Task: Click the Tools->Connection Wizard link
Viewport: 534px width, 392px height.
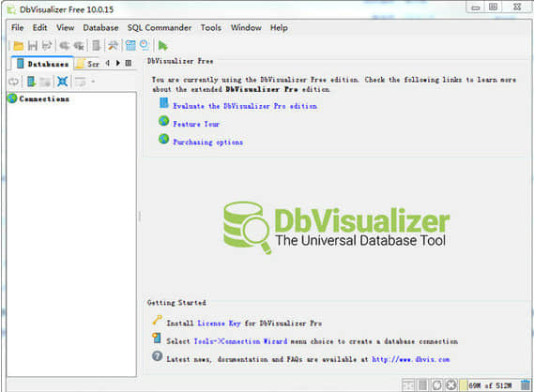Action: (240, 341)
